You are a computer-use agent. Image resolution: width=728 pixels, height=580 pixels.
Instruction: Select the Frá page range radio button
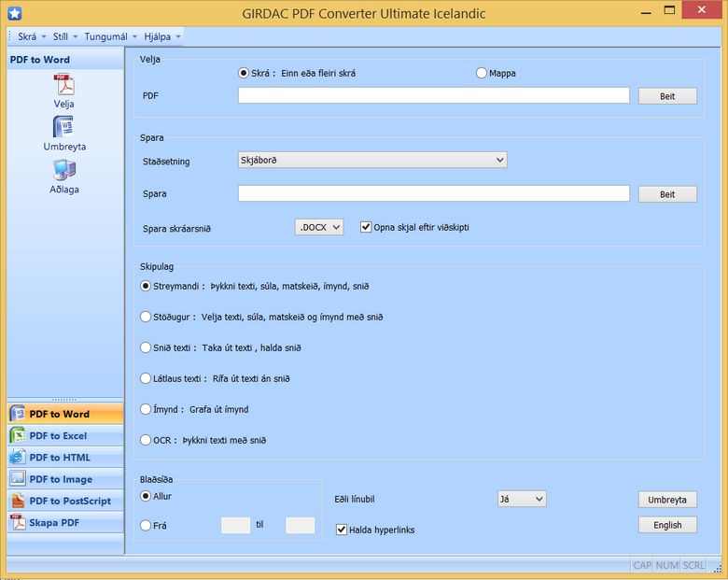pyautogui.click(x=146, y=525)
